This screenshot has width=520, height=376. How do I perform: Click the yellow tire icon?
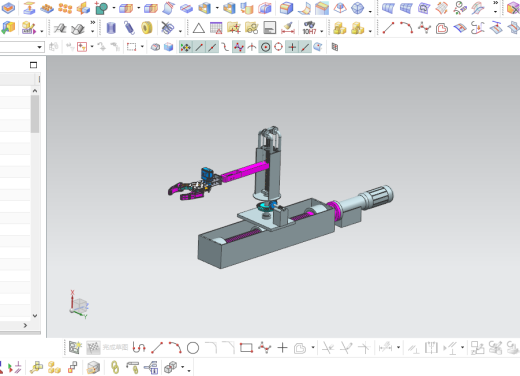(x=147, y=28)
